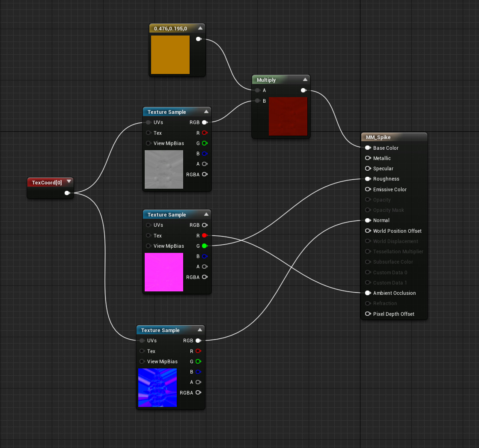
Task: Click the R output pin on magenta Texture Sample
Action: click(204, 235)
